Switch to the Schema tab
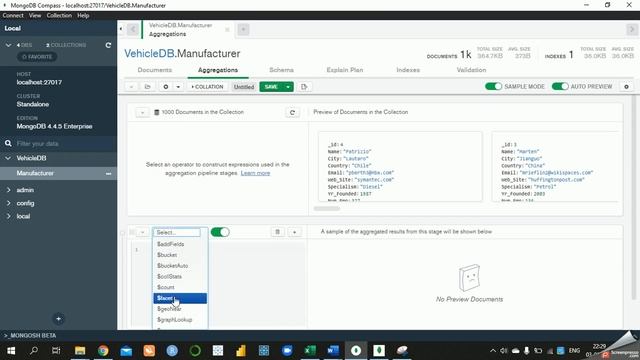The height and width of the screenshot is (360, 640). tap(281, 70)
